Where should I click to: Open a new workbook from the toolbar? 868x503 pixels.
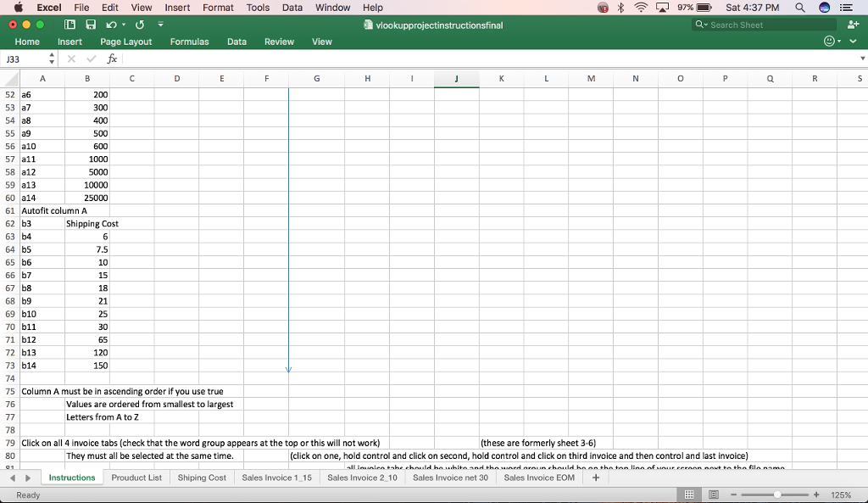[x=70, y=25]
